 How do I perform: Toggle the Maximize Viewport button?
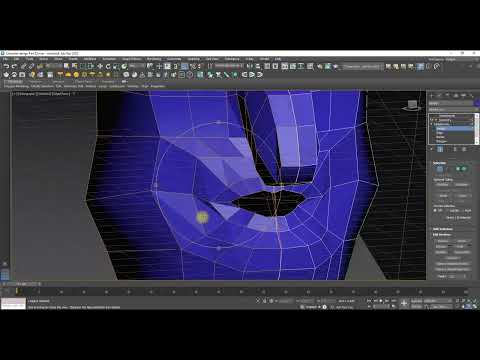pyautogui.click(x=475, y=306)
